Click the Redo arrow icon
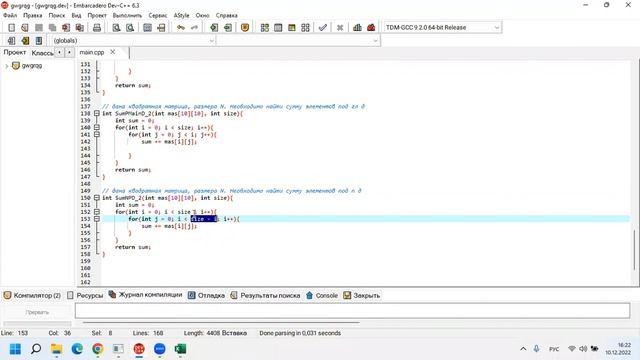The image size is (640, 360). coord(194,28)
